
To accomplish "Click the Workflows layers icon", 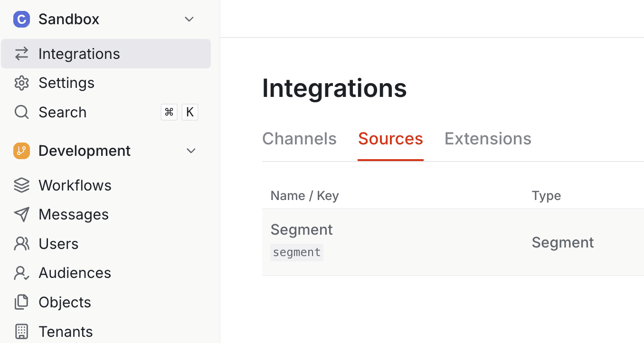I will (x=22, y=185).
